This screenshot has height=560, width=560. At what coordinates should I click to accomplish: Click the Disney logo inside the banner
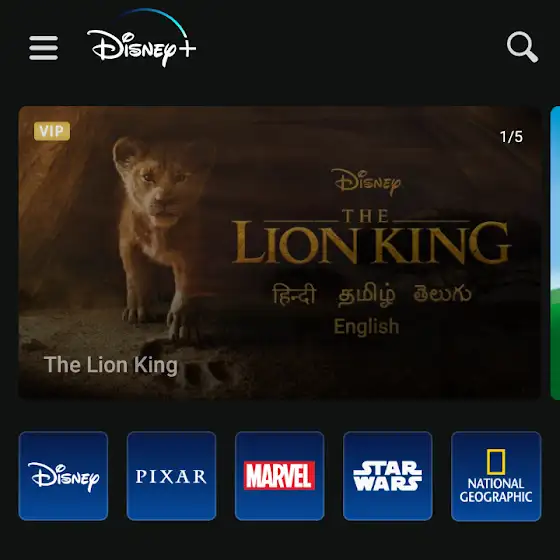366,181
